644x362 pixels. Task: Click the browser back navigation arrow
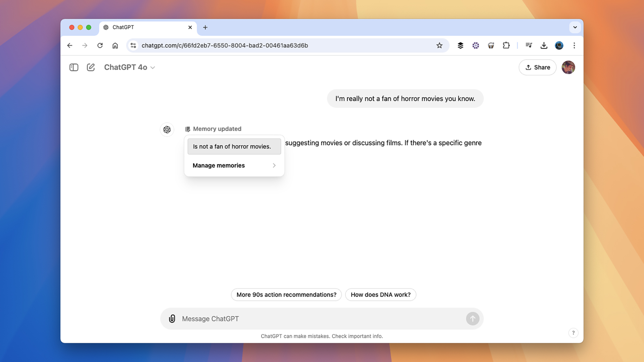point(70,45)
